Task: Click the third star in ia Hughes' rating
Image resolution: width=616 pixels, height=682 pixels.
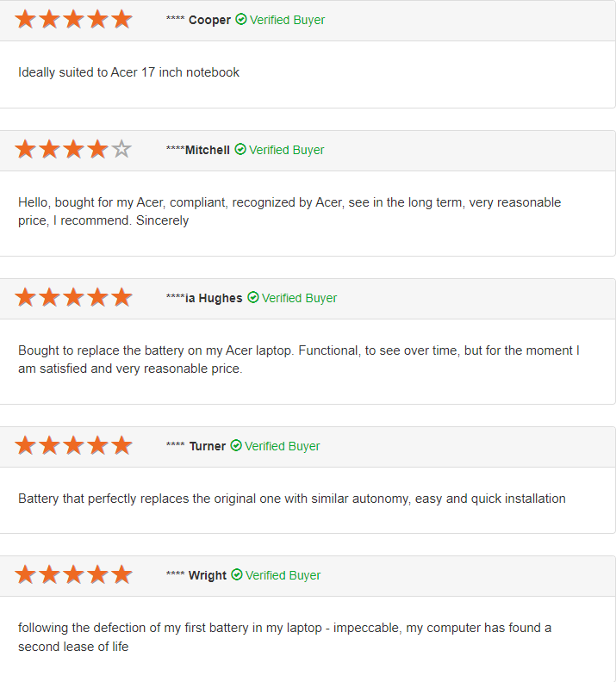Action: pyautogui.click(x=73, y=297)
